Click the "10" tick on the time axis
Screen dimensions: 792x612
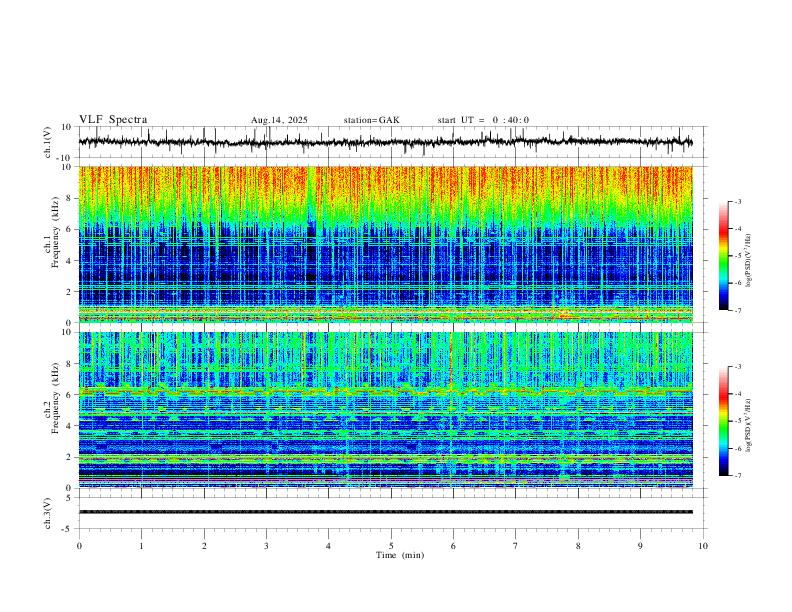point(703,546)
